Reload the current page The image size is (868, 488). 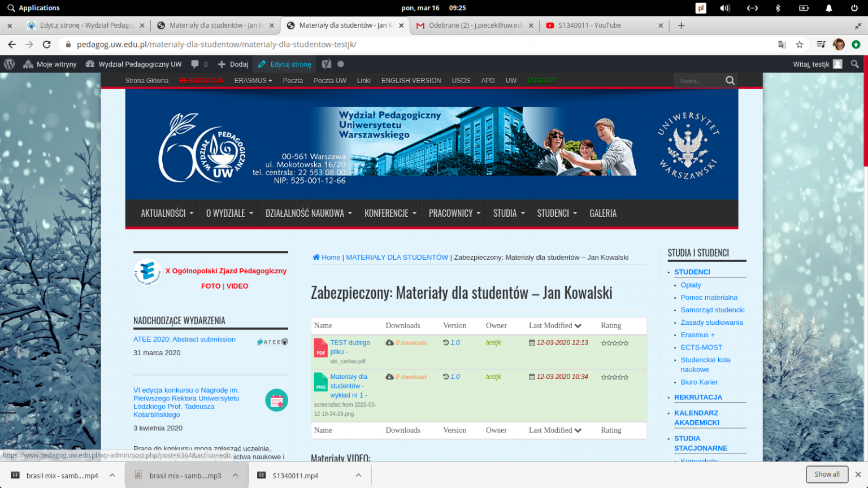[47, 44]
